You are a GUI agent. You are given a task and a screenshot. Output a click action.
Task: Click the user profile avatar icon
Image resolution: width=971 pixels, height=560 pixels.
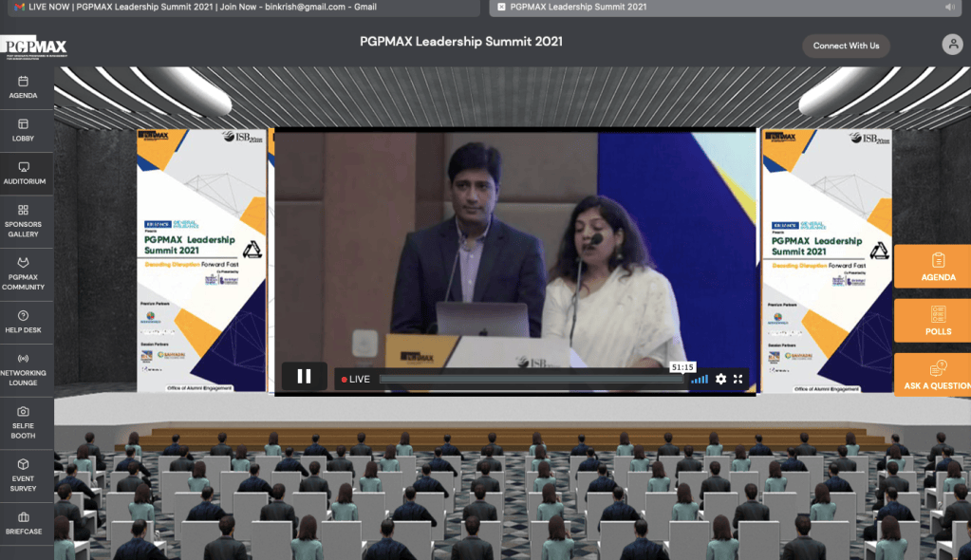tap(952, 45)
